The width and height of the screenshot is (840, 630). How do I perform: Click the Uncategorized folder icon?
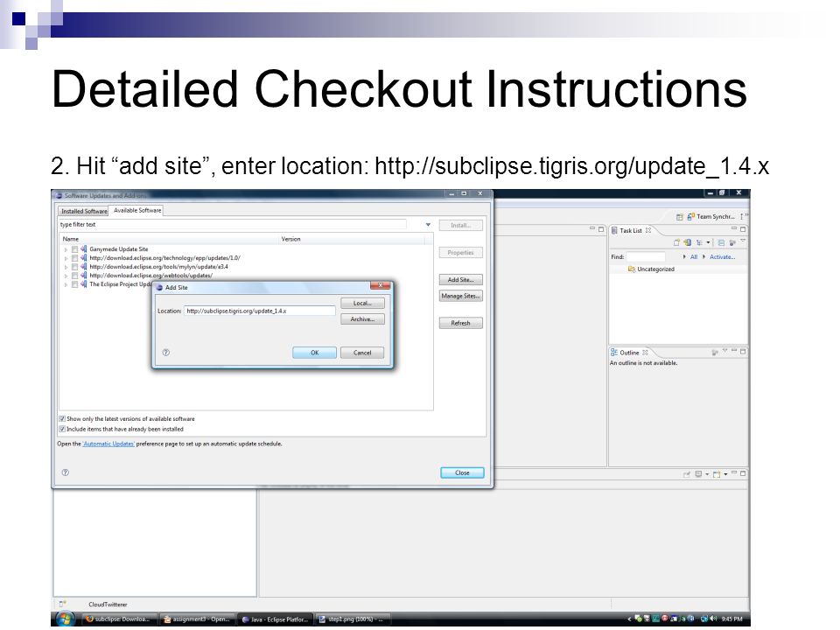coord(632,269)
